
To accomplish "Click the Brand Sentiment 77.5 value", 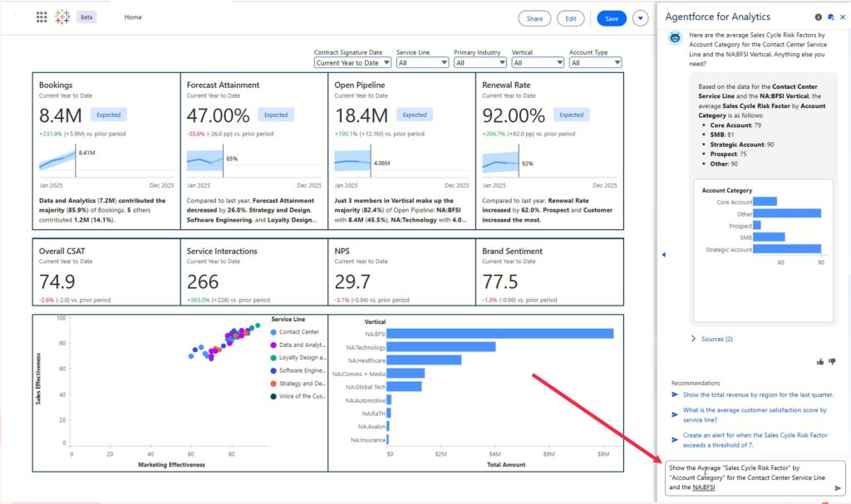I will (x=499, y=282).
